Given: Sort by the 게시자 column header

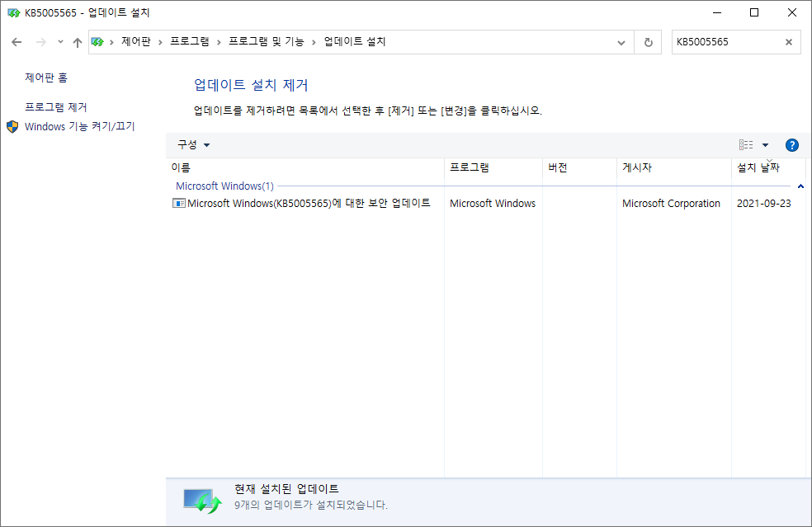Looking at the screenshot, I should [673, 167].
